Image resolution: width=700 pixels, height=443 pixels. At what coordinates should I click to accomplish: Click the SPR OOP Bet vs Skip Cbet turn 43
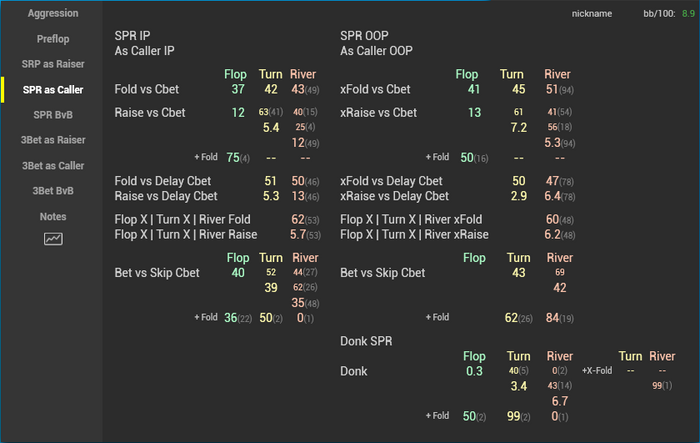tap(518, 272)
